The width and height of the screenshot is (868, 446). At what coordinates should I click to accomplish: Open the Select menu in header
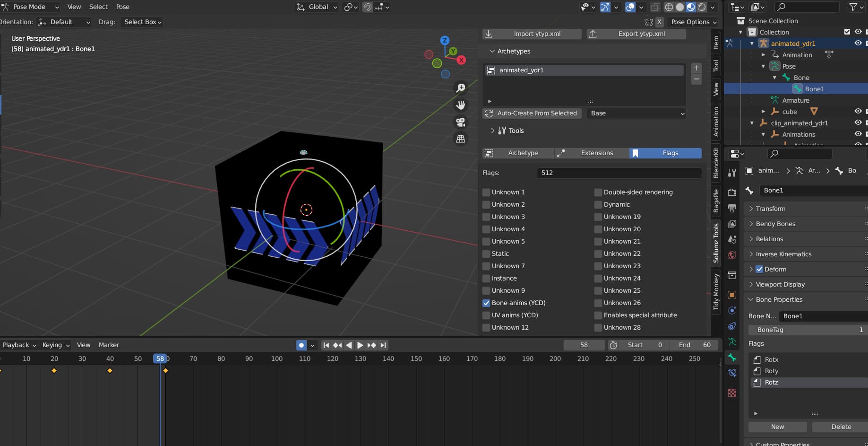(98, 7)
